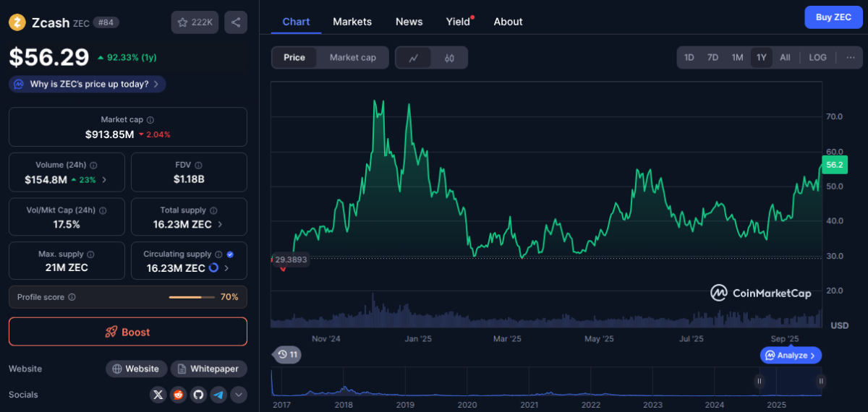This screenshot has width=868, height=412.
Task: Set chart range to 1Y
Action: click(x=761, y=57)
